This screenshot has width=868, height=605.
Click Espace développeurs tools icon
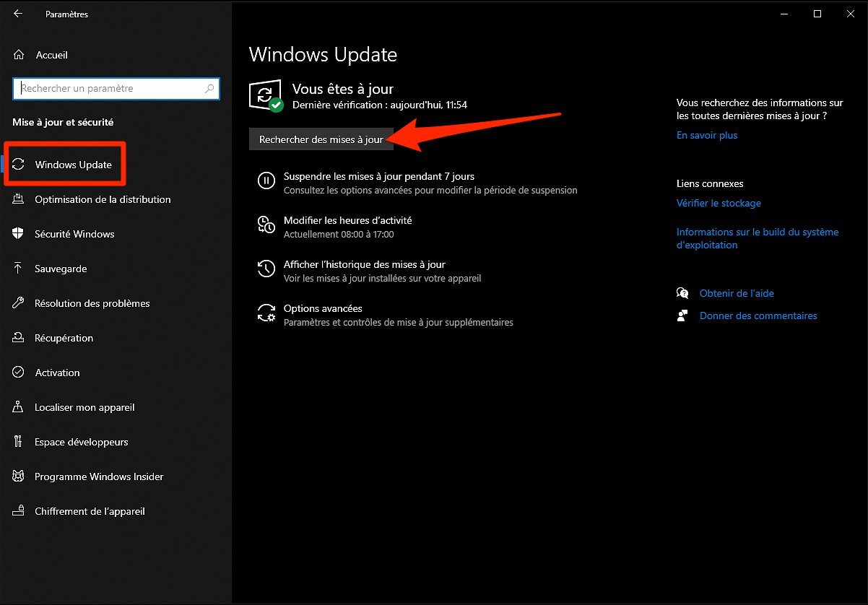point(19,442)
